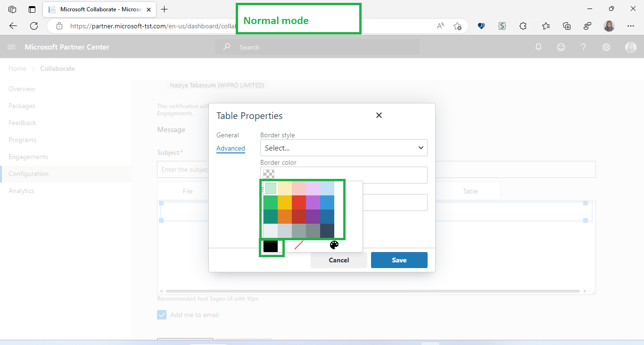Image resolution: width=644 pixels, height=345 pixels.
Task: Click the browser extensions puzzle icon
Action: pyautogui.click(x=523, y=26)
